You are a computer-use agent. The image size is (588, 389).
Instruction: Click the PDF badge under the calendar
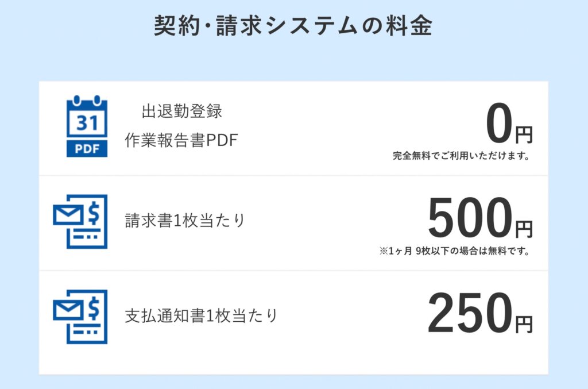point(87,148)
